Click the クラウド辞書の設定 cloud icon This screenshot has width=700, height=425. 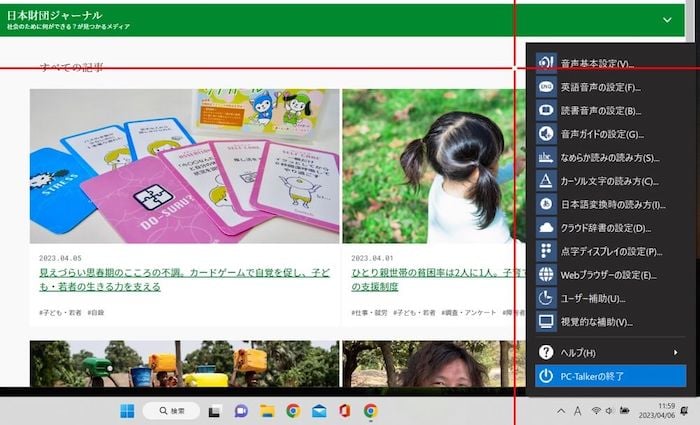pos(546,228)
